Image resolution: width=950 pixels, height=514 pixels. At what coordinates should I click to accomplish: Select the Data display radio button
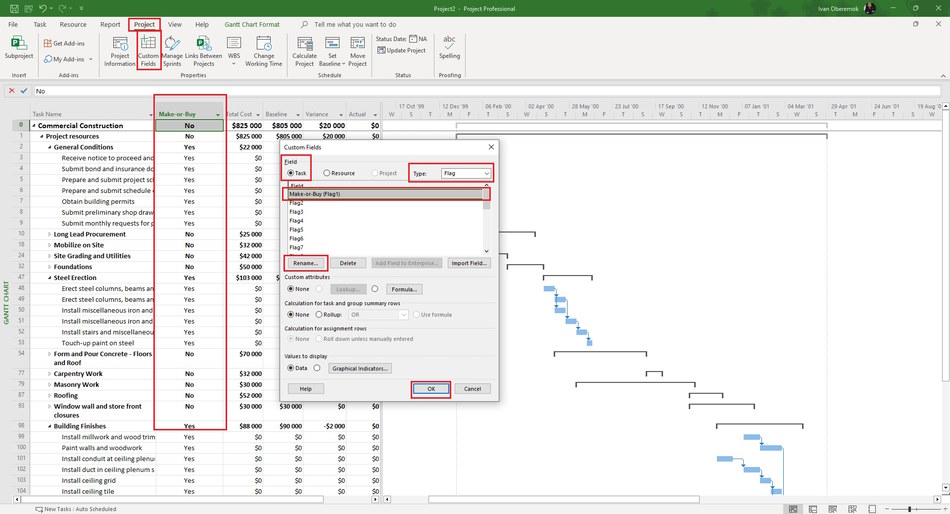(291, 368)
